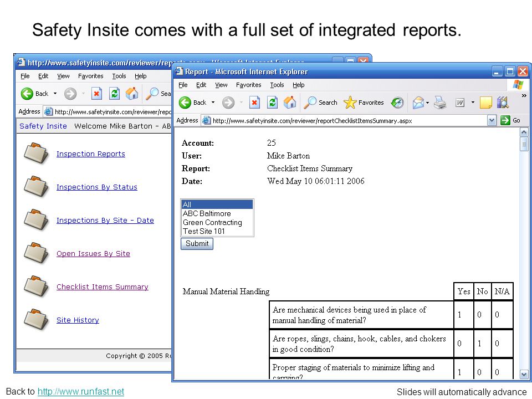Viewport: 532px width, 399px height.
Task: Click scroll down arrow in Report window
Action: click(524, 375)
